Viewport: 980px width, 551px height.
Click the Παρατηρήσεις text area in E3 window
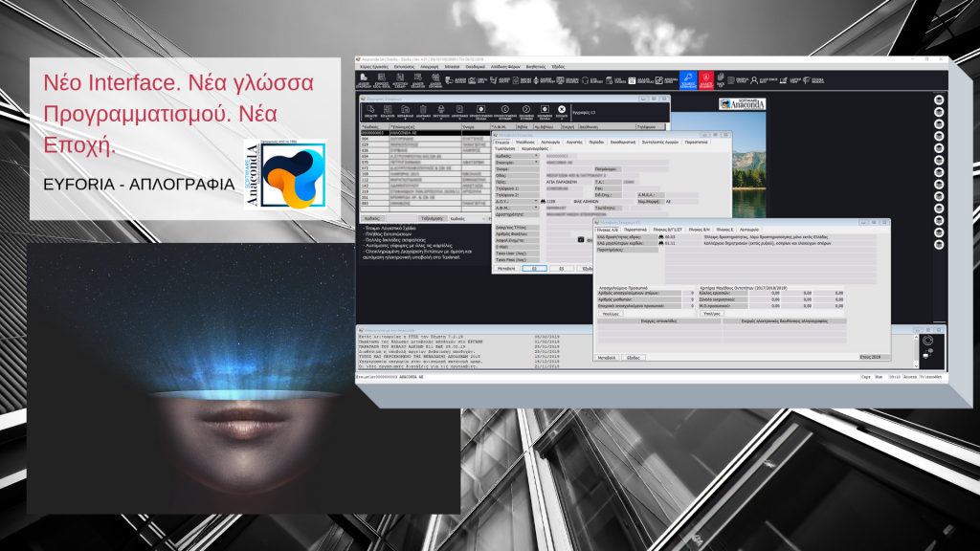[770, 266]
